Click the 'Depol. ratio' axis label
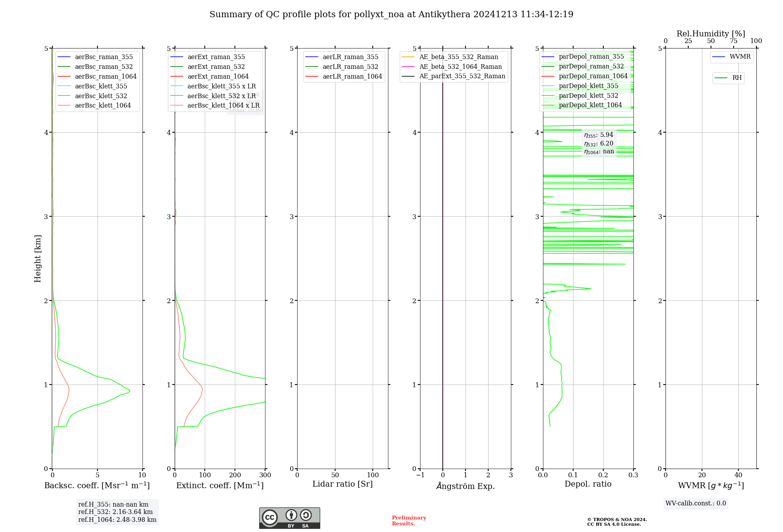 [588, 484]
